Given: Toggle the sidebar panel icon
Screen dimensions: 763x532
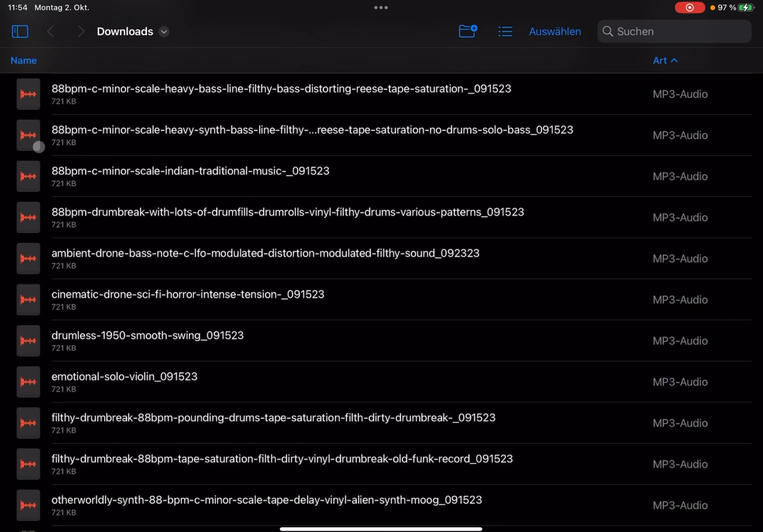Looking at the screenshot, I should coord(20,31).
